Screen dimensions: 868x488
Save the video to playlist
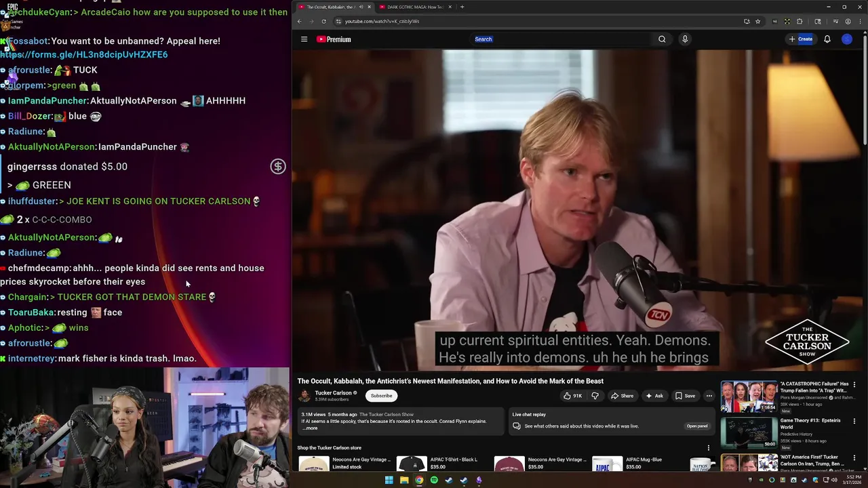coord(685,396)
